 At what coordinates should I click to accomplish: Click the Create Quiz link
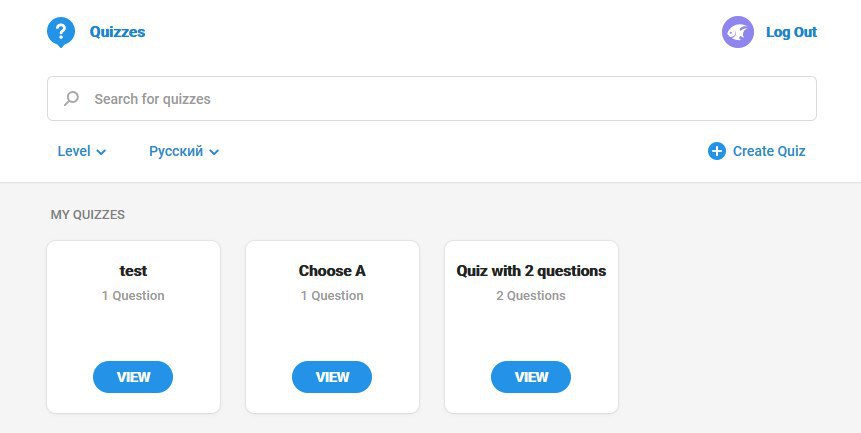(x=768, y=151)
